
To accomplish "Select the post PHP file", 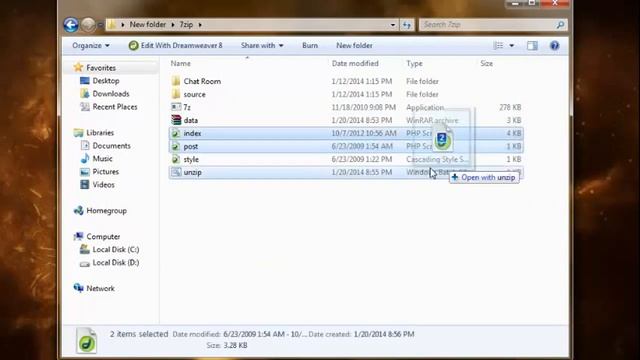I will (x=346, y=146).
